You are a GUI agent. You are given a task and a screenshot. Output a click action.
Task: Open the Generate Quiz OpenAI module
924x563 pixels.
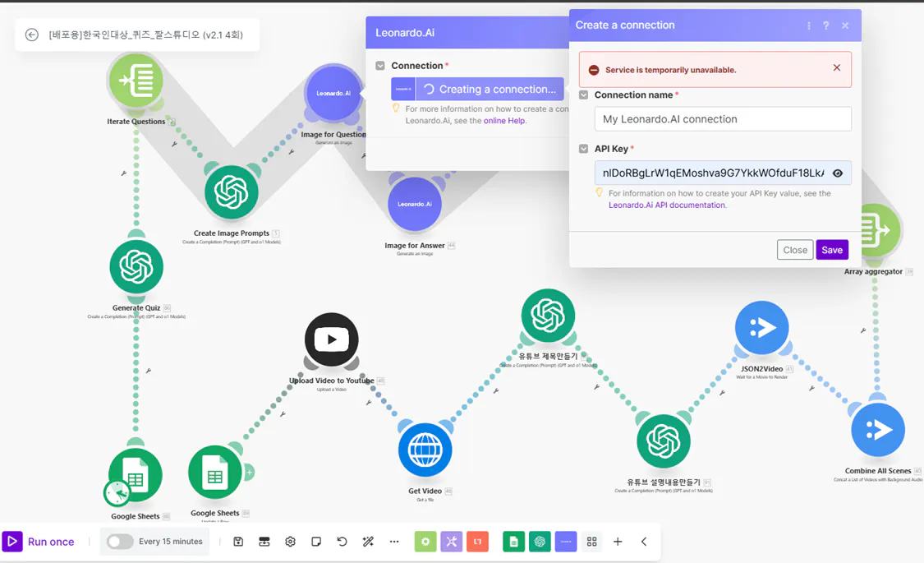pos(136,266)
